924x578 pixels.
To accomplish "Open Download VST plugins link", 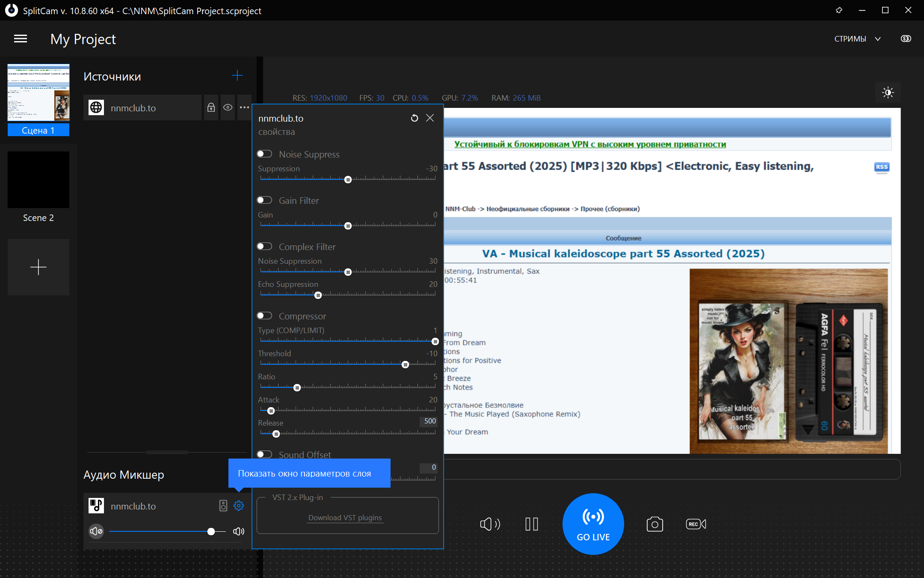I will 345,518.
